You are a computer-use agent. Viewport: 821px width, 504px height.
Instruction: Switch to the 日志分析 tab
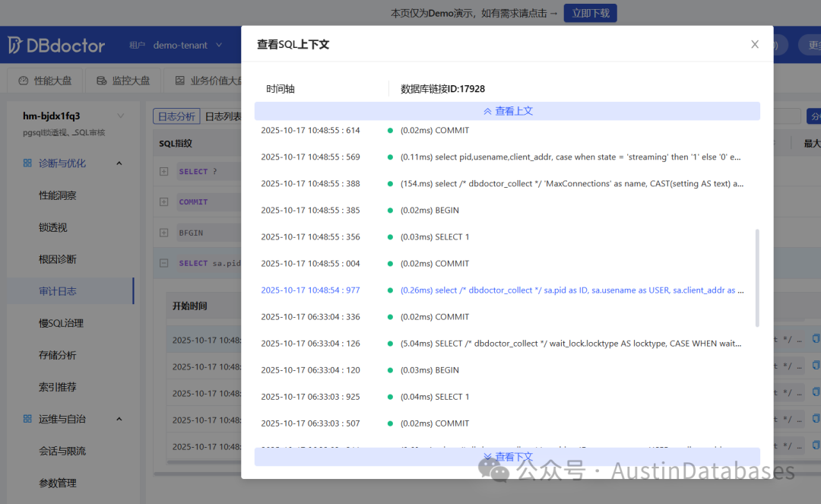[176, 116]
